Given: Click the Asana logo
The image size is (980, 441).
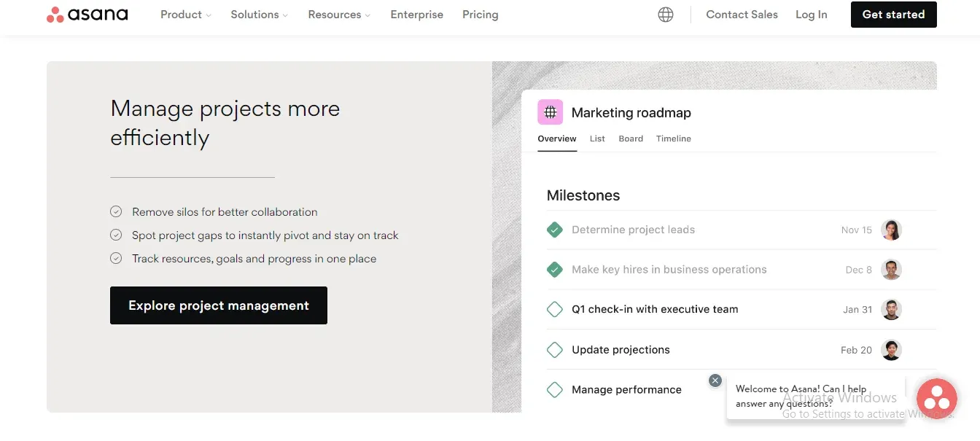Looking at the screenshot, I should (x=87, y=15).
